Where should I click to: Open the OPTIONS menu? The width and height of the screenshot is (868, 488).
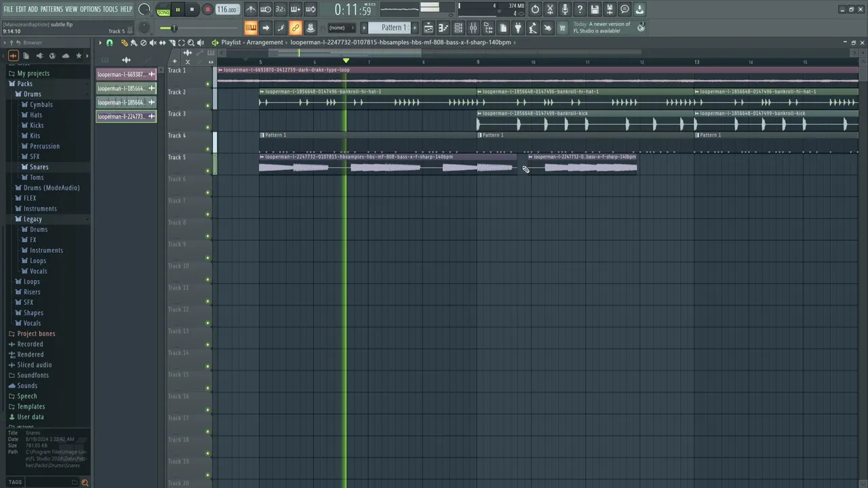90,9
